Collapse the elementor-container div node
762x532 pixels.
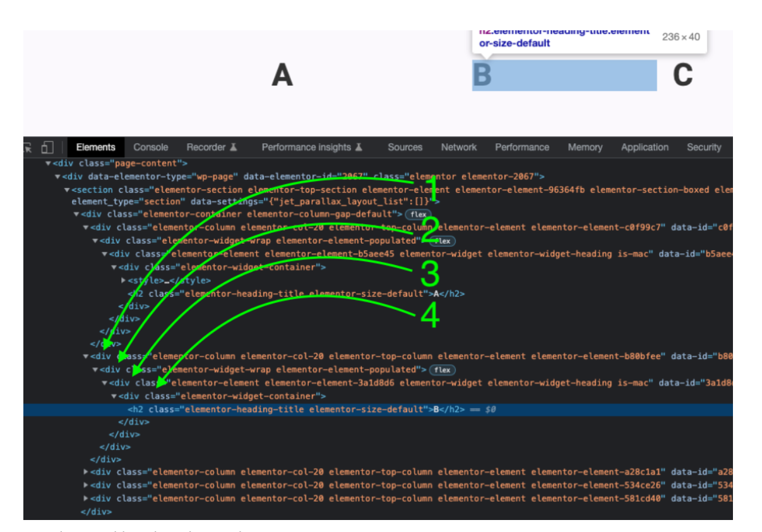(x=76, y=215)
